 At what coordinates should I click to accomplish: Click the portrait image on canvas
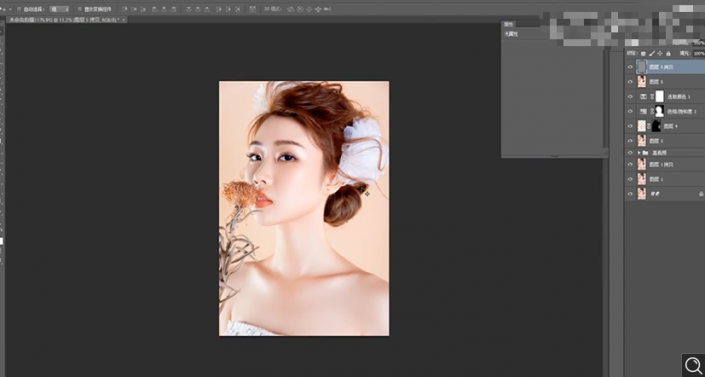tap(304, 208)
